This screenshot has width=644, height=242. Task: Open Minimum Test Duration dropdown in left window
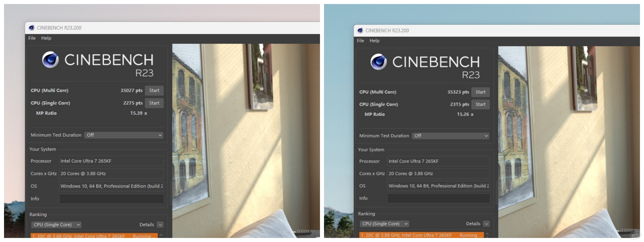click(x=124, y=135)
